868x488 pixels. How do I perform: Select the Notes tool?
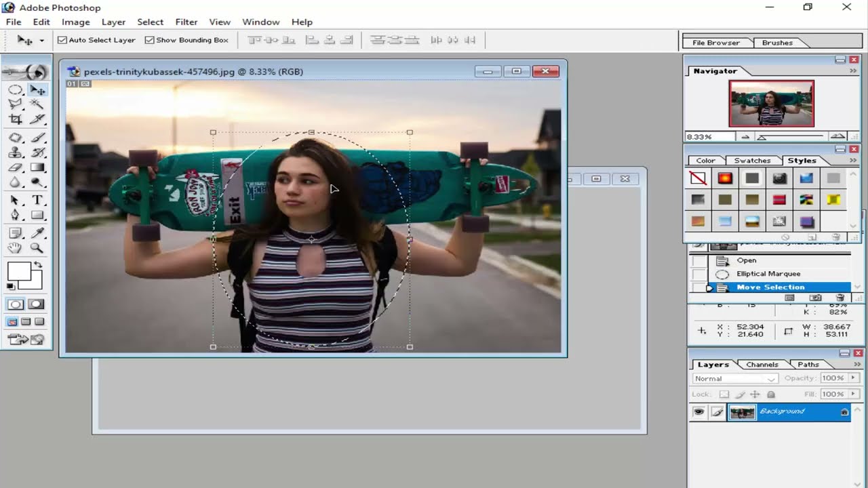coord(15,234)
